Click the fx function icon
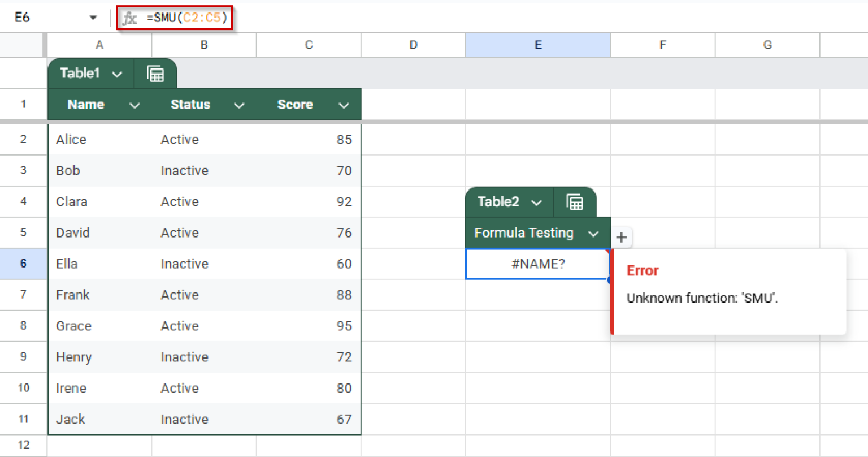 (130, 18)
